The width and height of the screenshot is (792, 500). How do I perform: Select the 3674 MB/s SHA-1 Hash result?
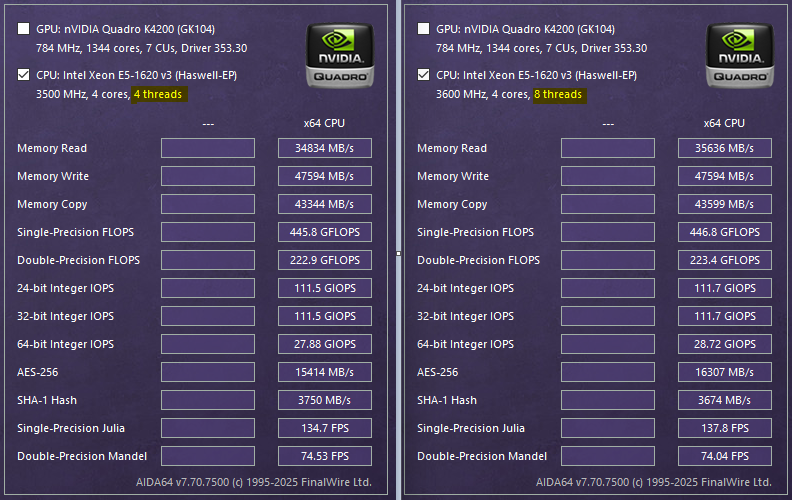click(725, 400)
